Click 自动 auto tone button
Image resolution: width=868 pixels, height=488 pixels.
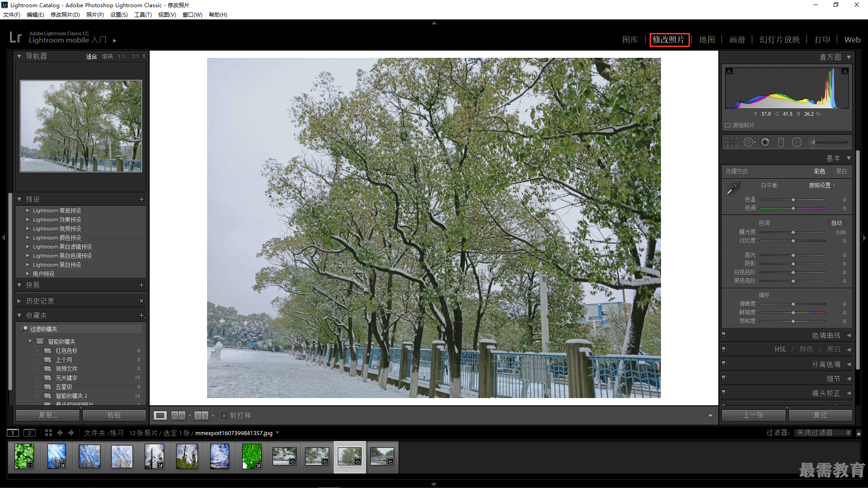tap(837, 223)
